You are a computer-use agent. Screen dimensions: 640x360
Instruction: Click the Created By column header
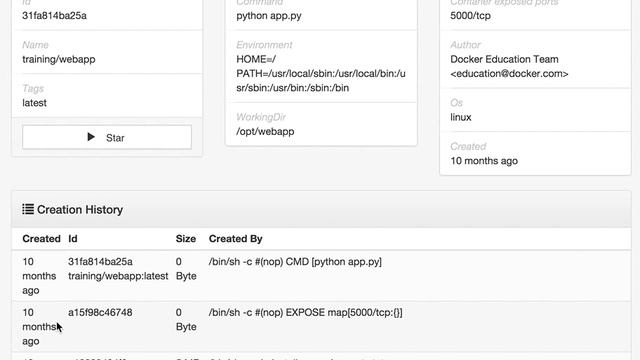coord(236,239)
